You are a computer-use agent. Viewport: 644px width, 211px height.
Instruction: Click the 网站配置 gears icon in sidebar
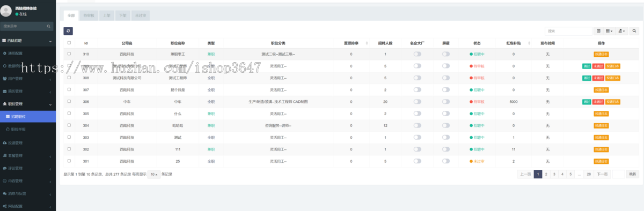[5, 206]
